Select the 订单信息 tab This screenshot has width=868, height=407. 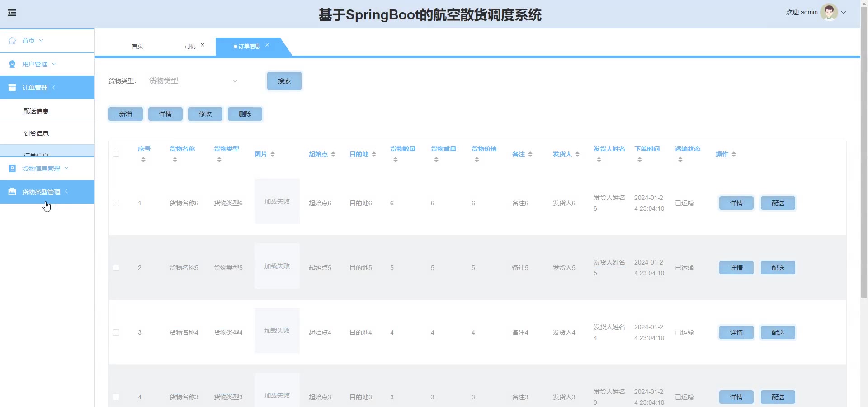pos(249,47)
